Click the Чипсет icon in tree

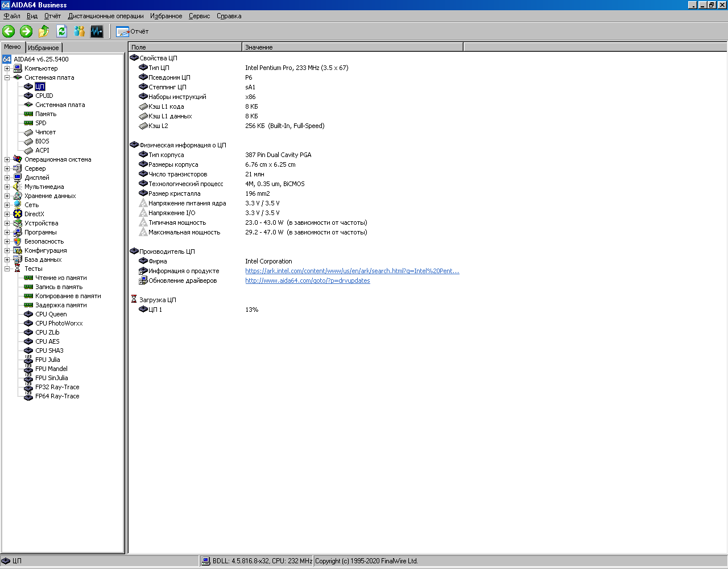coord(28,132)
